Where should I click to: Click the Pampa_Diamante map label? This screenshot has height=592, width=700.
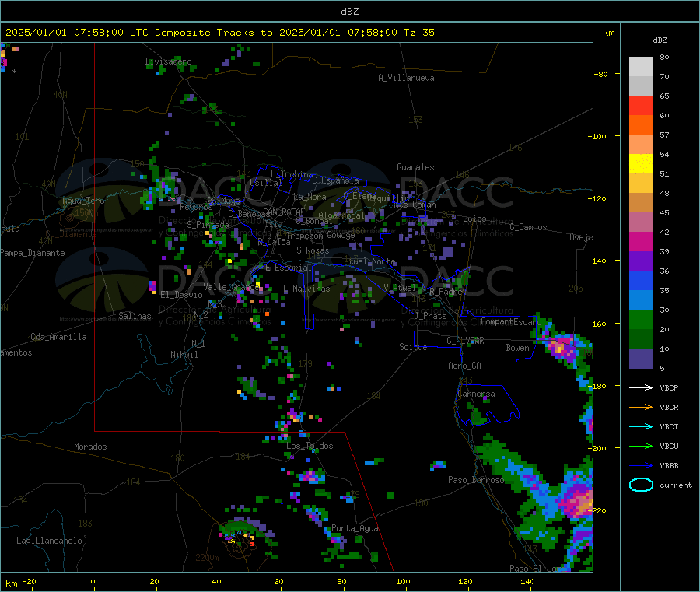coord(33,253)
